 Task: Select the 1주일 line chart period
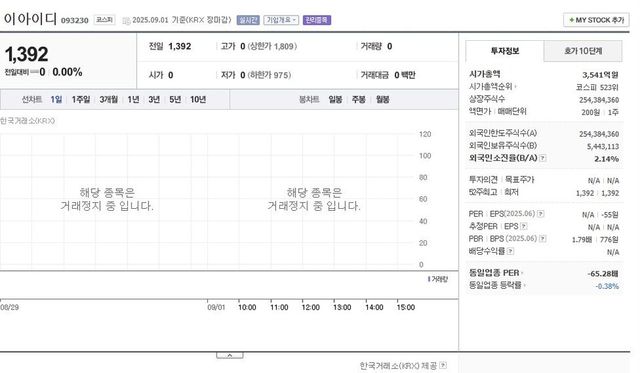(81, 100)
